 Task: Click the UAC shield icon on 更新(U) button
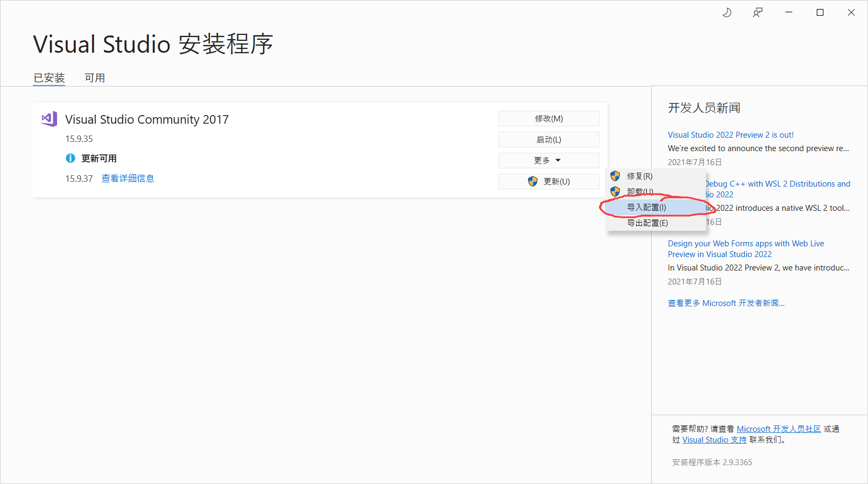[532, 181]
